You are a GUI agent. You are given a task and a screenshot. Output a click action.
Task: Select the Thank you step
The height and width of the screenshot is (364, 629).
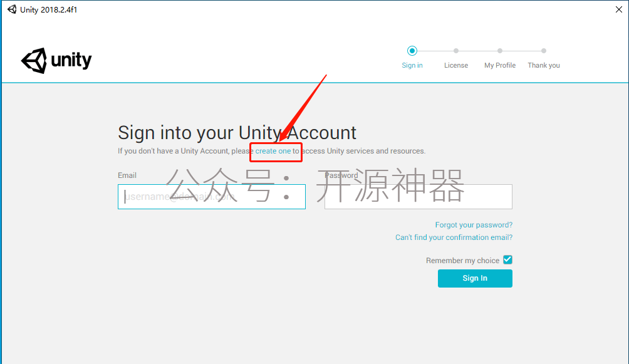[x=544, y=51]
